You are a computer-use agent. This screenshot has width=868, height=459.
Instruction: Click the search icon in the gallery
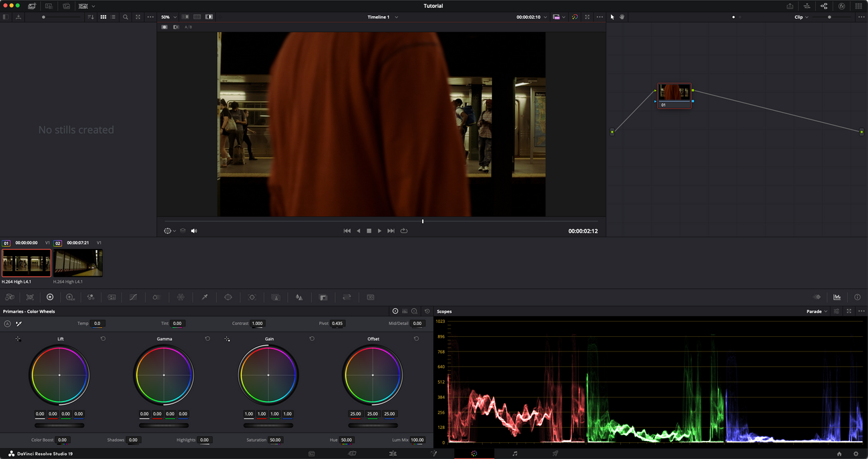pyautogui.click(x=125, y=17)
